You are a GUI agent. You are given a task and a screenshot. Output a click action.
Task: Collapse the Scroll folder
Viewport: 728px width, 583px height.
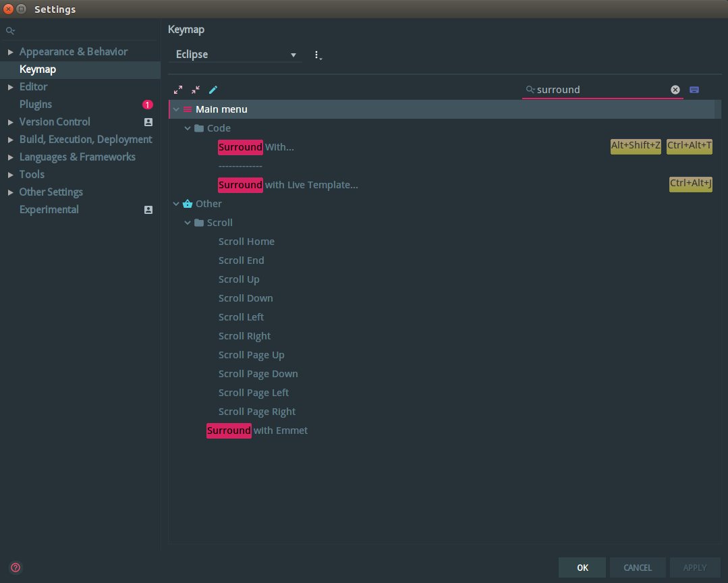(188, 222)
